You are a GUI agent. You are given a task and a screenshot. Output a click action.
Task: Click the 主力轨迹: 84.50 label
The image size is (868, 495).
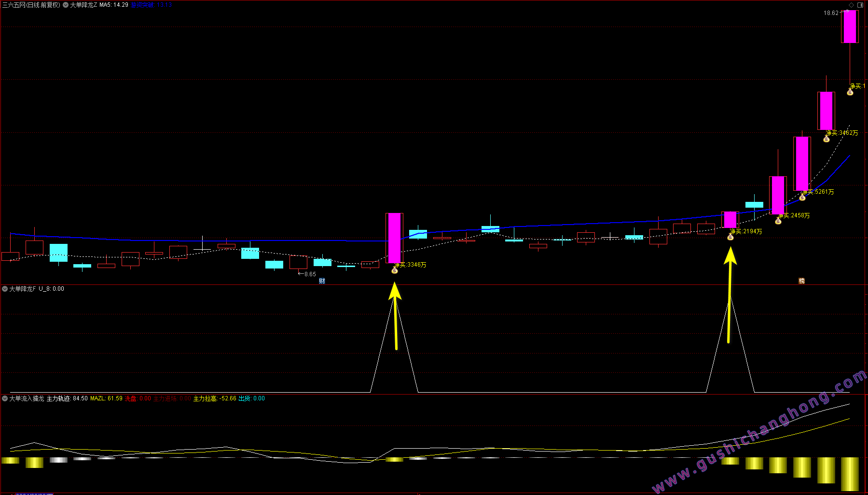pyautogui.click(x=67, y=398)
